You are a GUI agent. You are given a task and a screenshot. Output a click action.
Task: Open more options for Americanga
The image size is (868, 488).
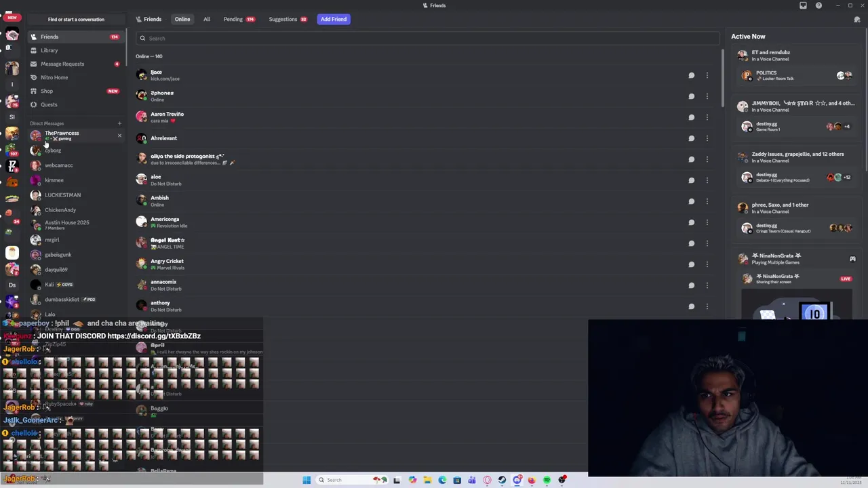pos(707,222)
